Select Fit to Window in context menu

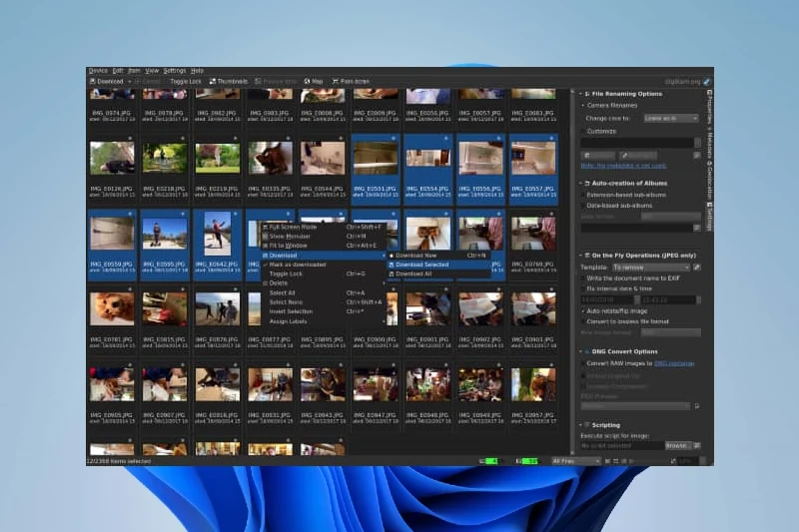coord(323,246)
